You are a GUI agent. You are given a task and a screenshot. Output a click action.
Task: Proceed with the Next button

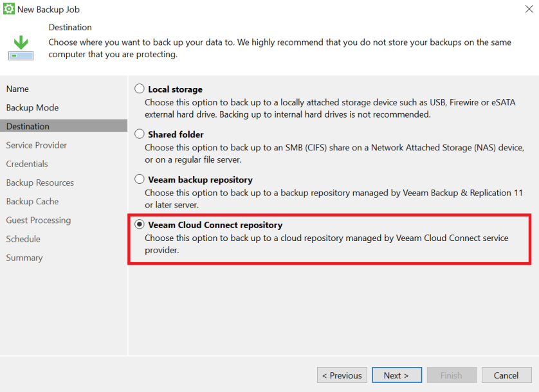coord(397,375)
